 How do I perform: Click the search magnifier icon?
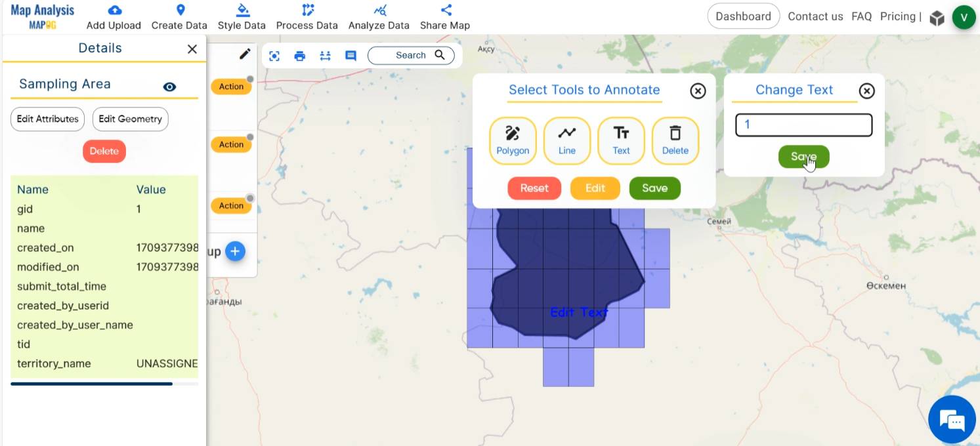[x=440, y=54]
